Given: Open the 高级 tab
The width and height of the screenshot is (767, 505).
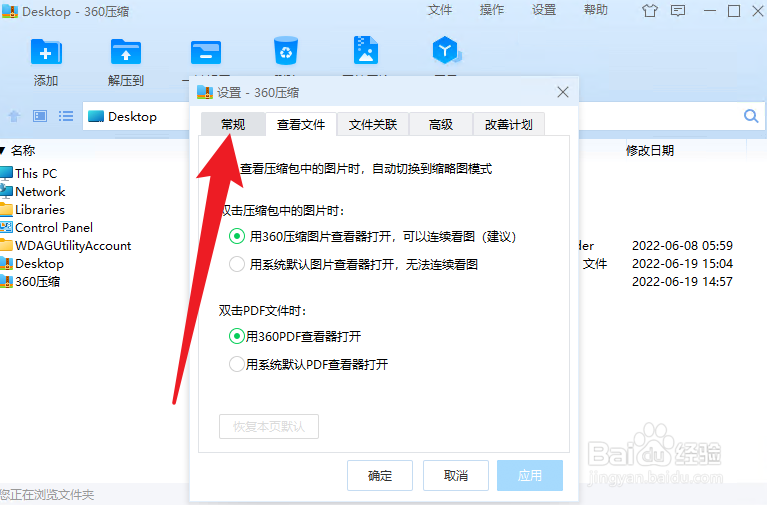Looking at the screenshot, I should pyautogui.click(x=441, y=124).
